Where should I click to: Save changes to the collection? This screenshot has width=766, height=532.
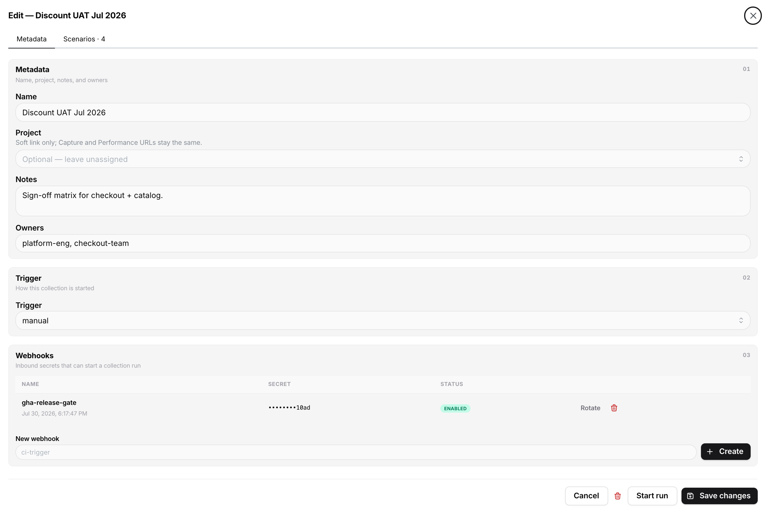pos(719,496)
